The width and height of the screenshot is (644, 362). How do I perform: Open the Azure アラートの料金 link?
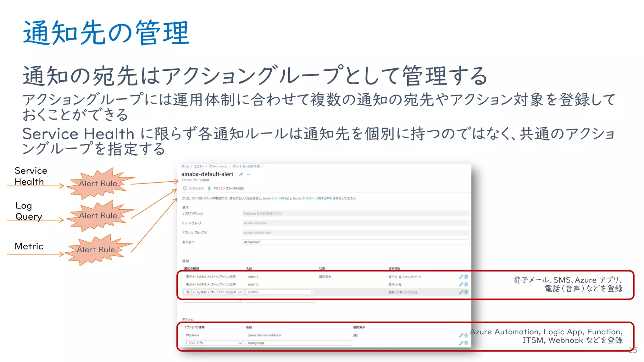276,198
